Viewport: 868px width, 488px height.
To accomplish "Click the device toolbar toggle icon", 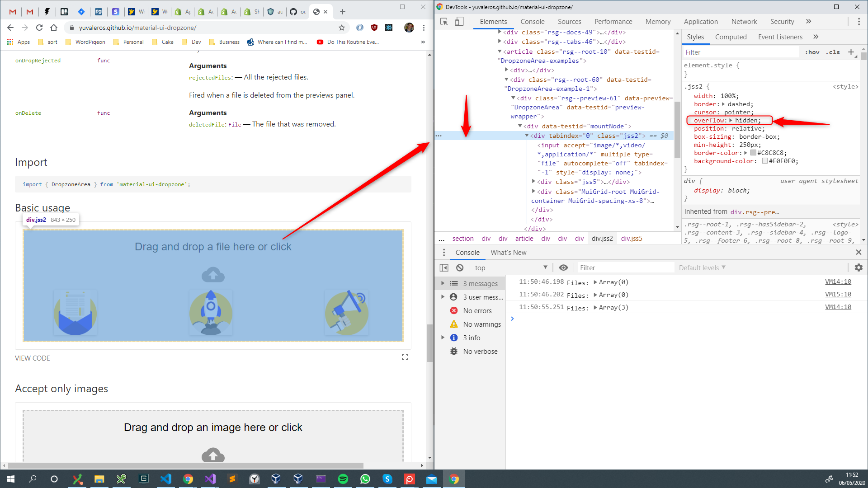I will pyautogui.click(x=460, y=21).
